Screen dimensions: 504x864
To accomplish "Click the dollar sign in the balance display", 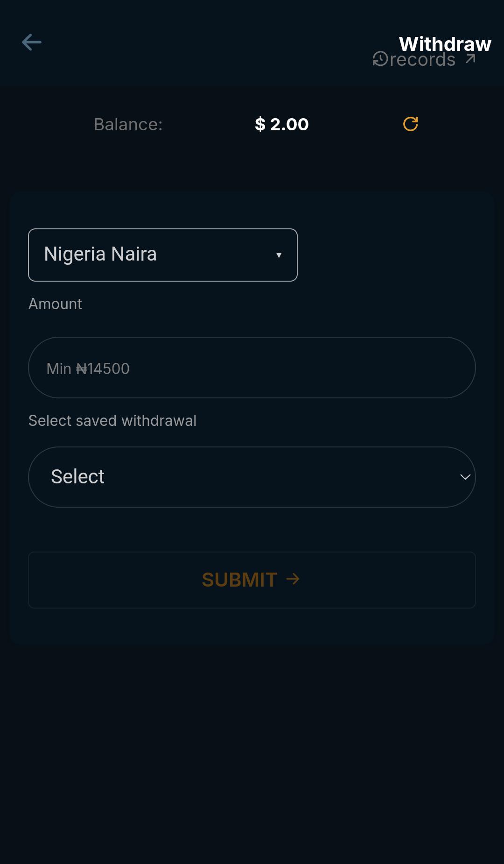I will [x=260, y=124].
